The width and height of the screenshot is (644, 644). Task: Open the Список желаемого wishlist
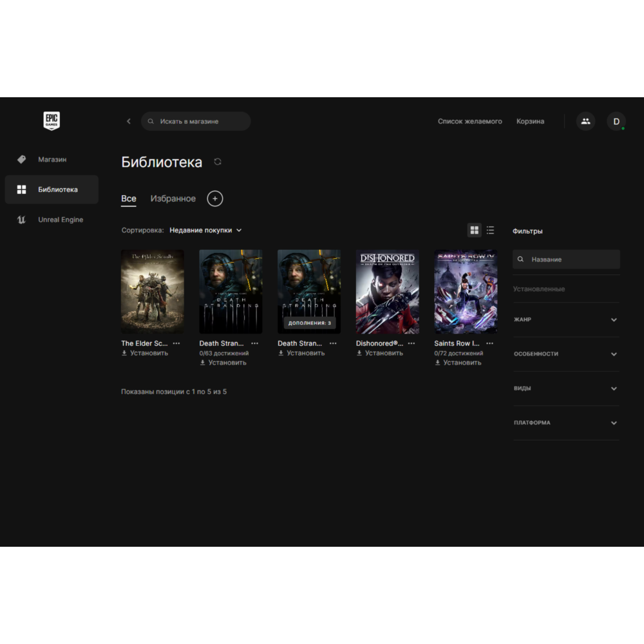click(470, 121)
